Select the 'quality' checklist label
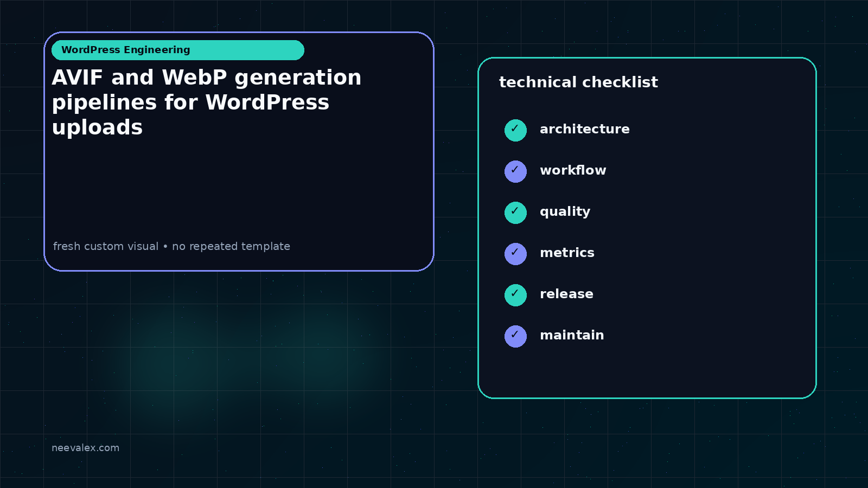The width and height of the screenshot is (868, 488). (565, 212)
